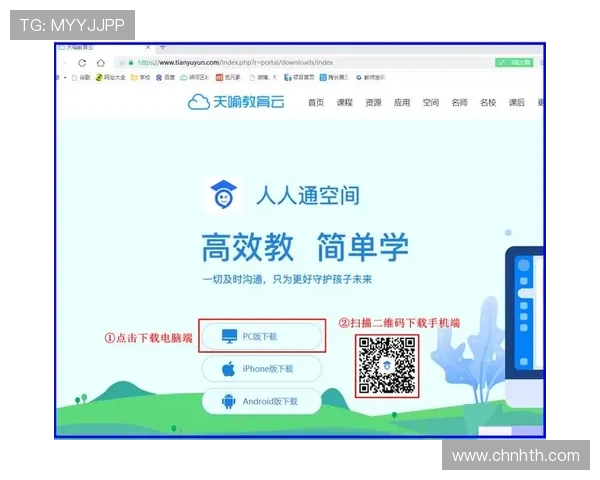Click the 人人通空间 title text

[x=308, y=196]
